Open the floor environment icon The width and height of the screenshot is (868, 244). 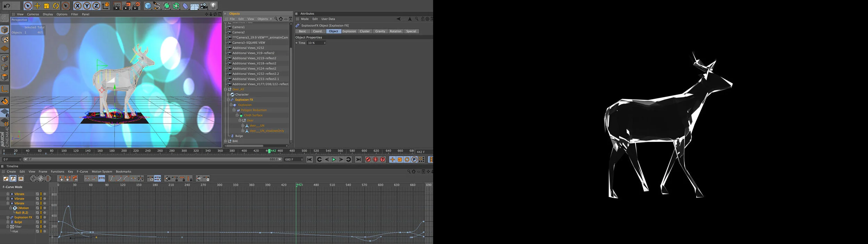tap(194, 6)
